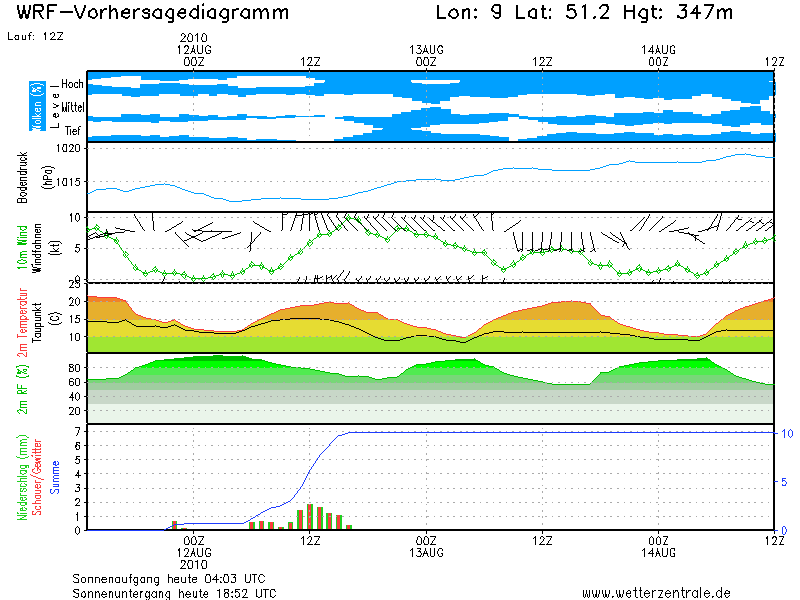This screenshot has height=600, width=800.
Task: Click the 'Tief' cloud level label
Action: point(73,130)
